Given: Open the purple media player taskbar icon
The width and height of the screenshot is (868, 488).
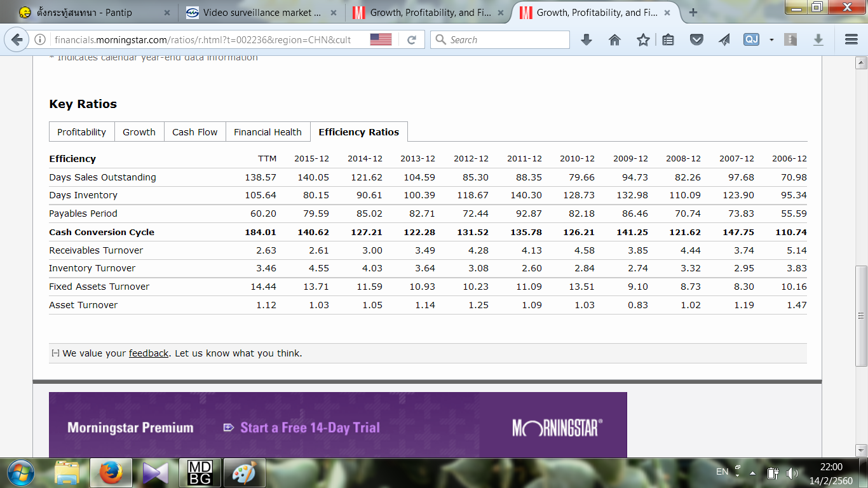Looking at the screenshot, I should [155, 473].
